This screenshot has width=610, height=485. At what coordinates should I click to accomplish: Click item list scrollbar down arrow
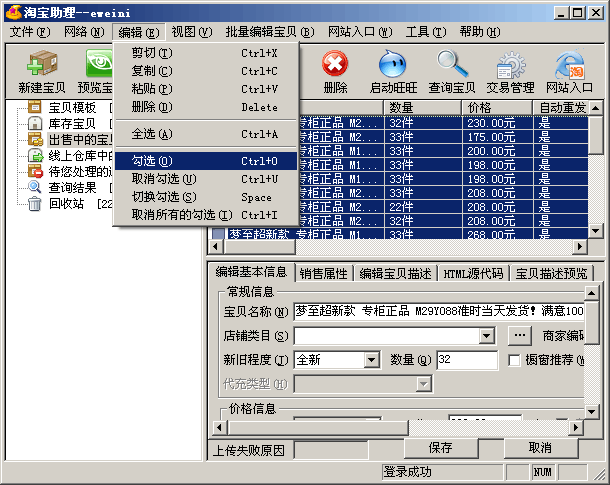[x=595, y=231]
